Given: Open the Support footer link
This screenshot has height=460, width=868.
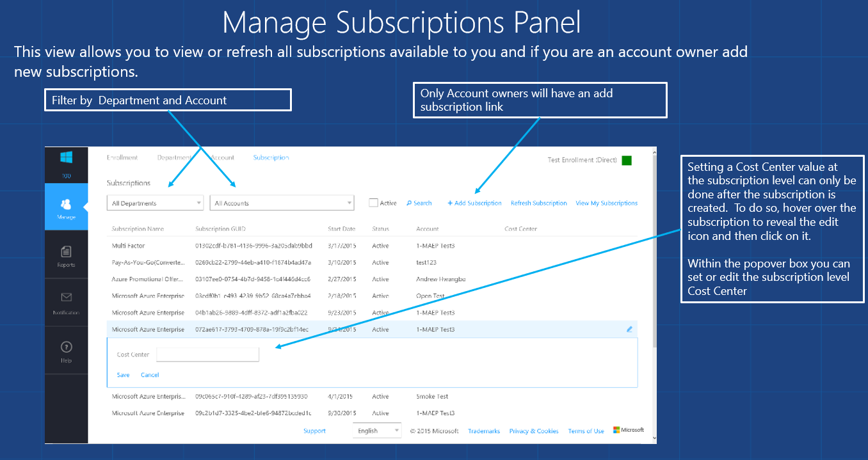Looking at the screenshot, I should [x=314, y=431].
